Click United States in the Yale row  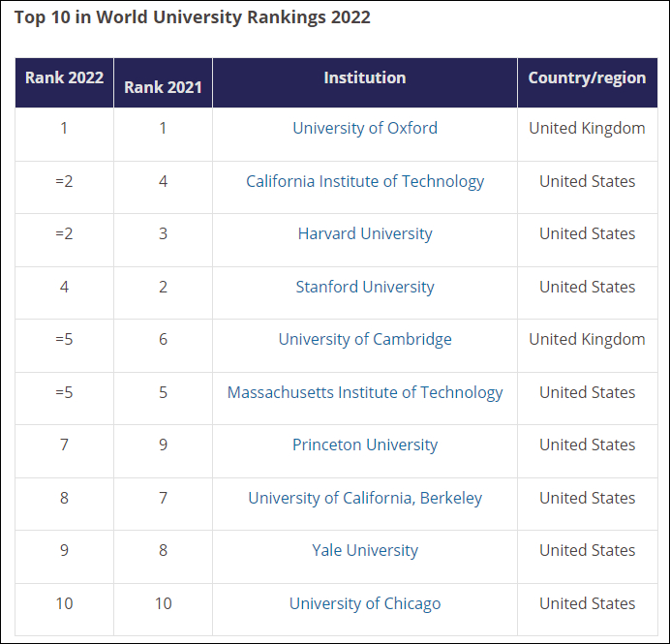point(587,550)
